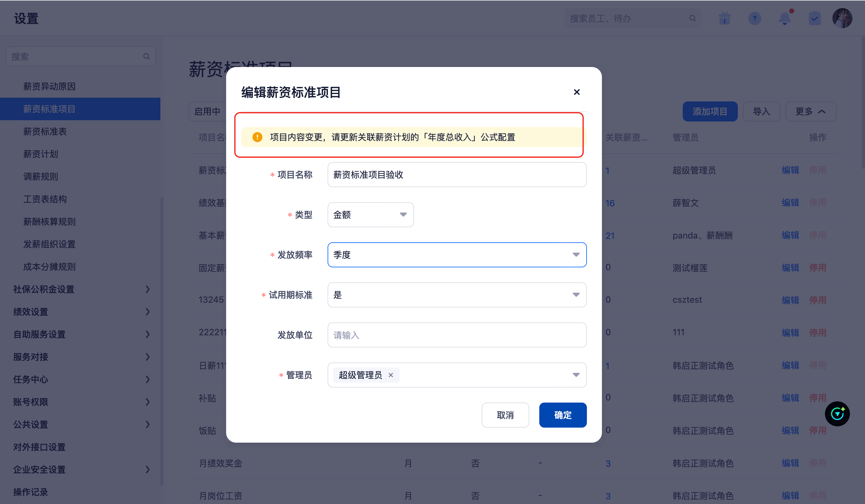Expand 企业安全设置 section
Viewport: 865px width, 504px height.
coord(148,469)
